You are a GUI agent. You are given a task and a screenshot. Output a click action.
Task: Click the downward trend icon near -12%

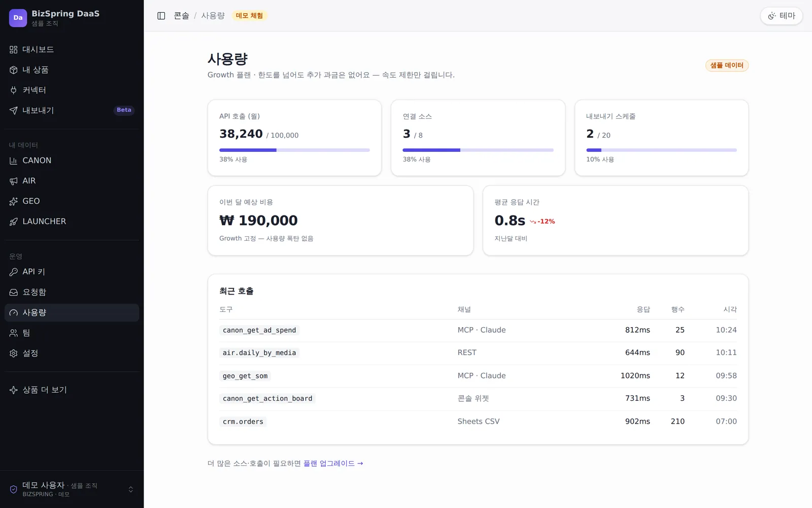pyautogui.click(x=533, y=221)
